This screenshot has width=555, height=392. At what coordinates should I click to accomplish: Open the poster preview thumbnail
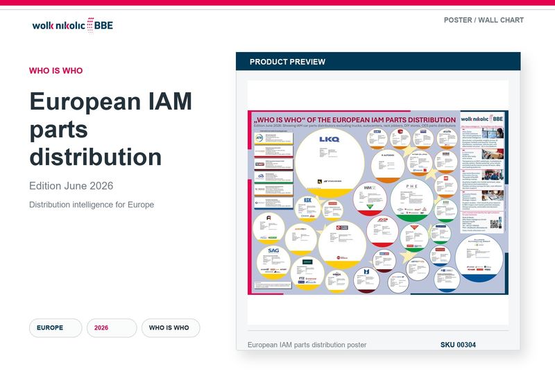(378, 202)
